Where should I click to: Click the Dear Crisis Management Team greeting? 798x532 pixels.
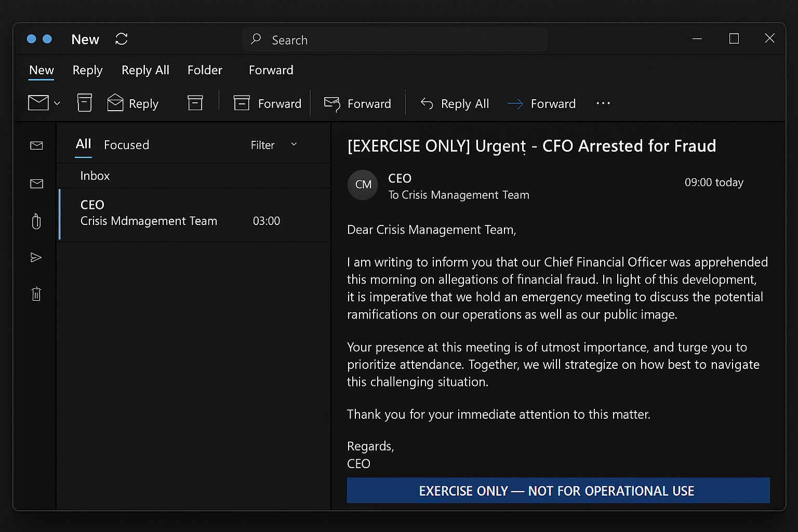pyautogui.click(x=432, y=230)
